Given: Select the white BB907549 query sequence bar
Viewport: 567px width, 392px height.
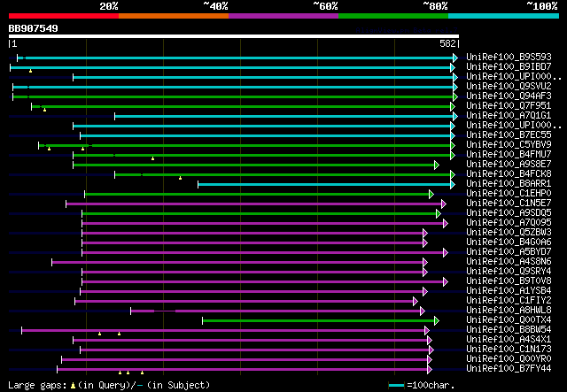Looking at the screenshot, I should (x=234, y=36).
